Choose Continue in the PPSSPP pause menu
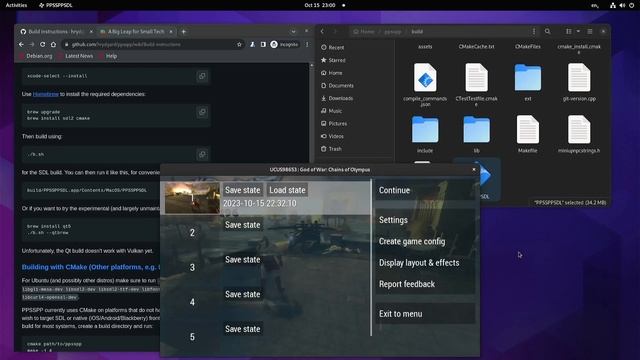This screenshot has width=640, height=360. [425, 190]
